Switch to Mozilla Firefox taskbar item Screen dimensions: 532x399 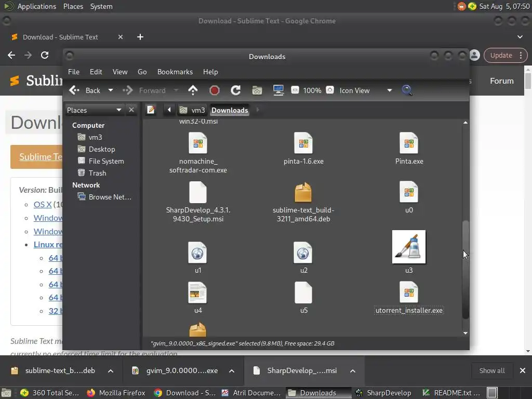pos(116,393)
